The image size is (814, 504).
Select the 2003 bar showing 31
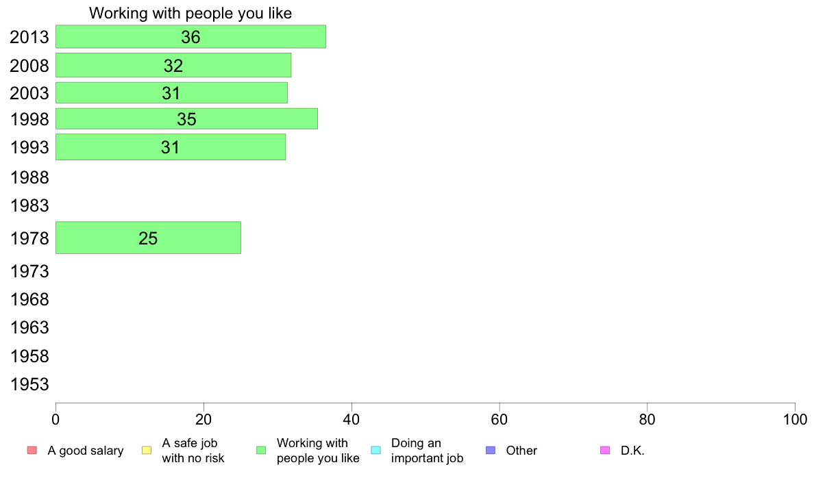(x=171, y=93)
